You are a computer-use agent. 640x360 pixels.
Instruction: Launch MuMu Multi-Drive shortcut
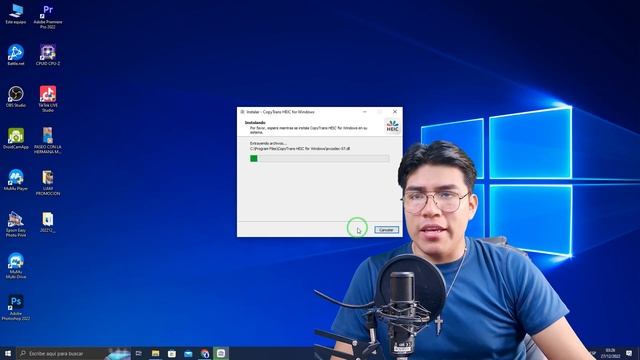click(x=16, y=266)
